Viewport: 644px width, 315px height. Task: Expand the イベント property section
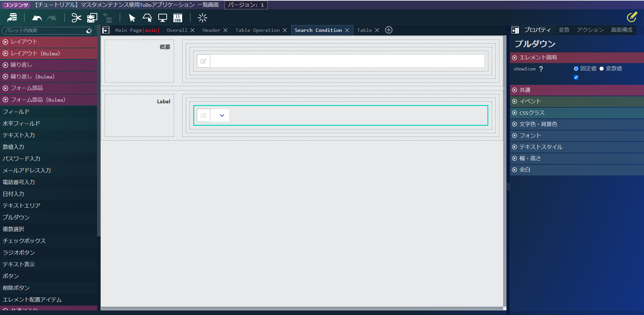tap(577, 101)
